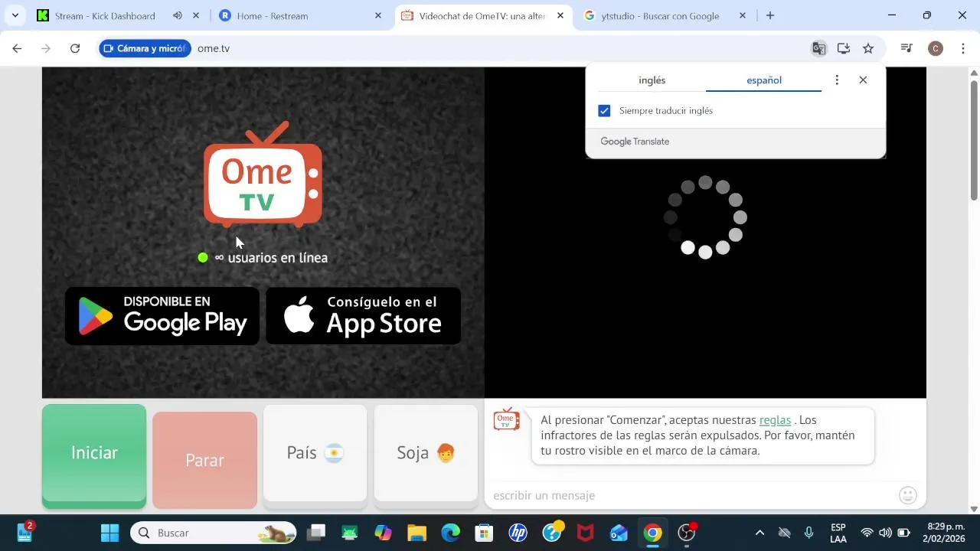
Task: Open a new browser tab
Action: [x=770, y=15]
